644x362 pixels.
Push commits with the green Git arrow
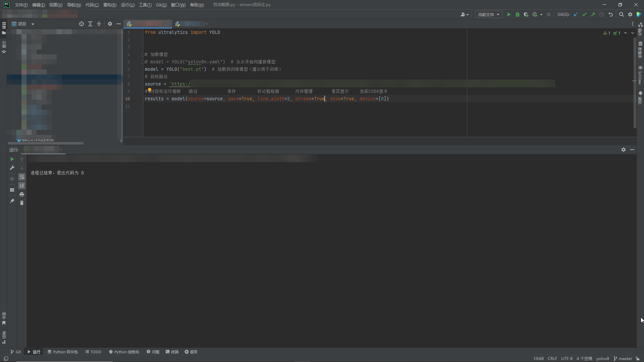pyautogui.click(x=593, y=14)
